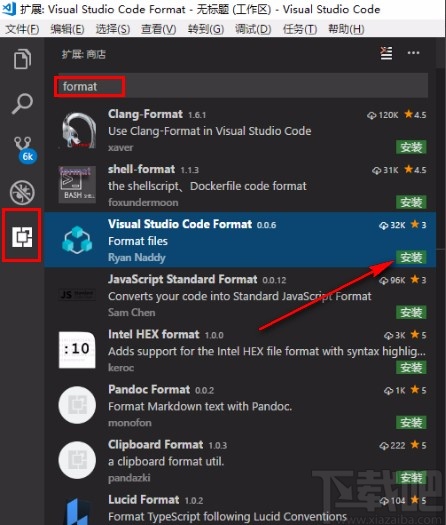
Task: Install the Clang-Format extension
Action: coord(411,147)
